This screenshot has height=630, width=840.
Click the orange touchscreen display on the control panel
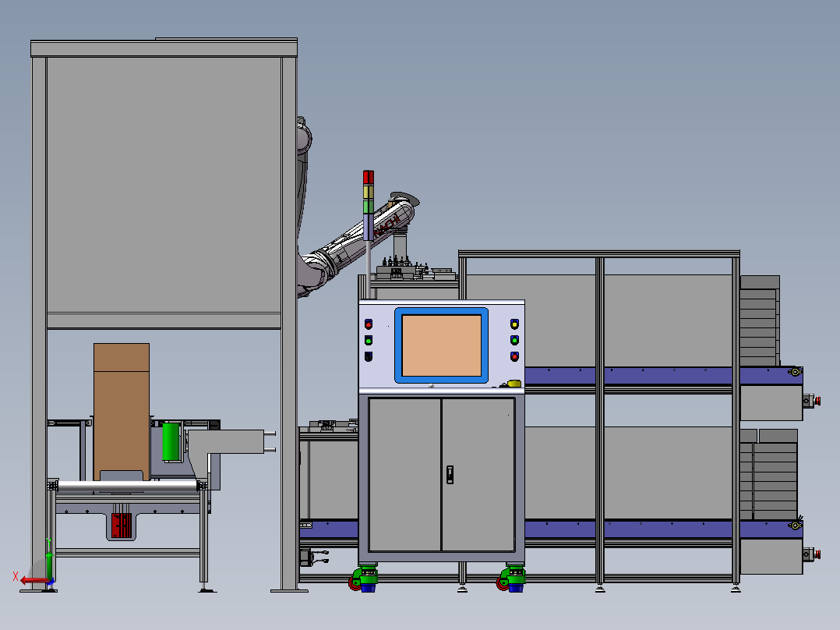441,345
